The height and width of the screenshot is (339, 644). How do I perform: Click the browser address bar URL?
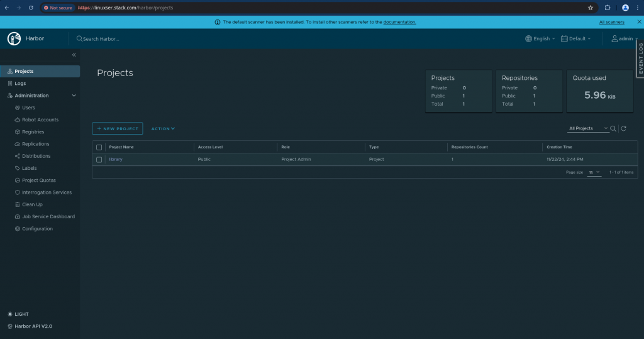[x=125, y=8]
